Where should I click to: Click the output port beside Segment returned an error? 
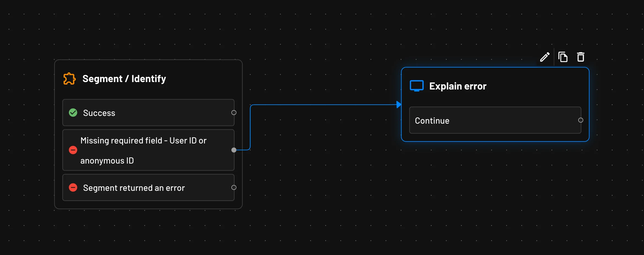(x=234, y=188)
